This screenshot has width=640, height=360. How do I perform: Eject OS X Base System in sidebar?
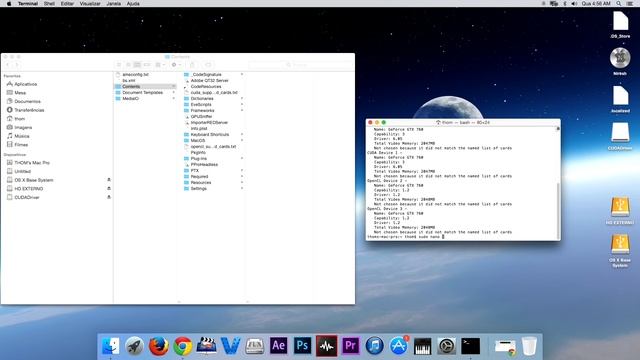(x=109, y=180)
